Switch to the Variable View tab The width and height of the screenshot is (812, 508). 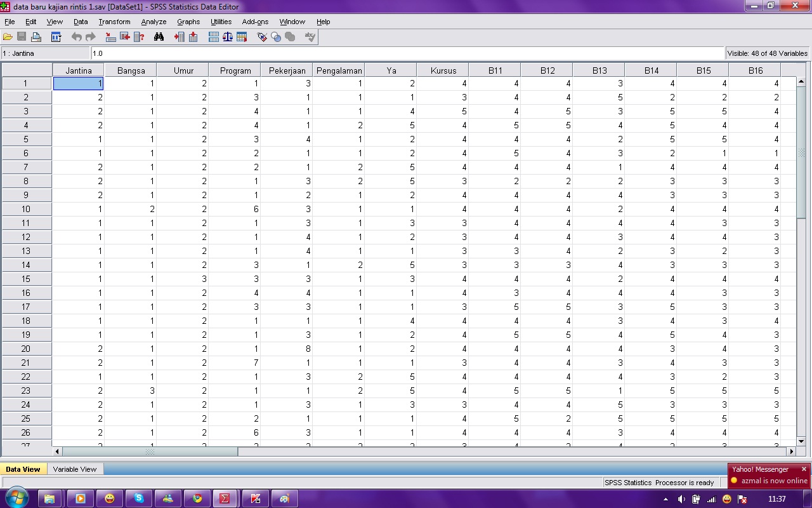click(x=75, y=469)
